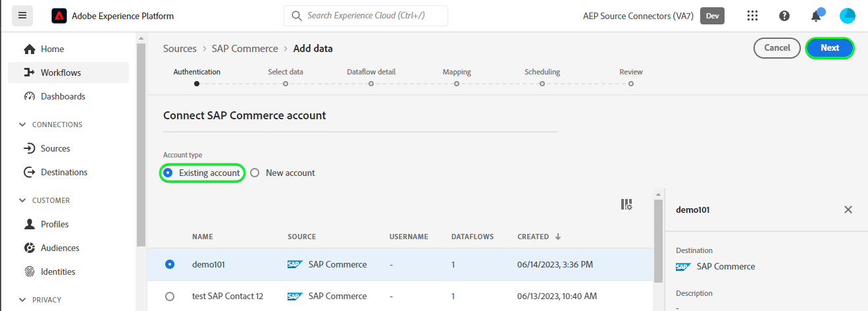The height and width of the screenshot is (311, 868).
Task: Open the user profile avatar
Action: click(847, 16)
